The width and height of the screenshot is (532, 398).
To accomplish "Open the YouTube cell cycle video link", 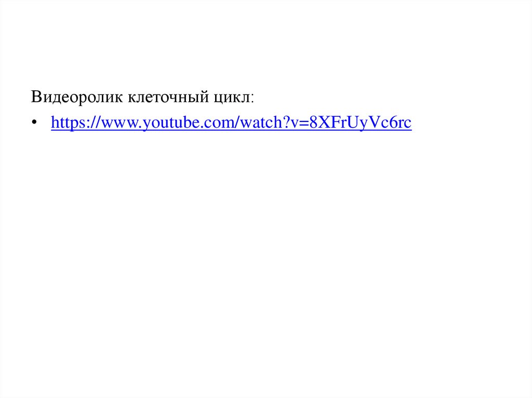I will (x=231, y=122).
